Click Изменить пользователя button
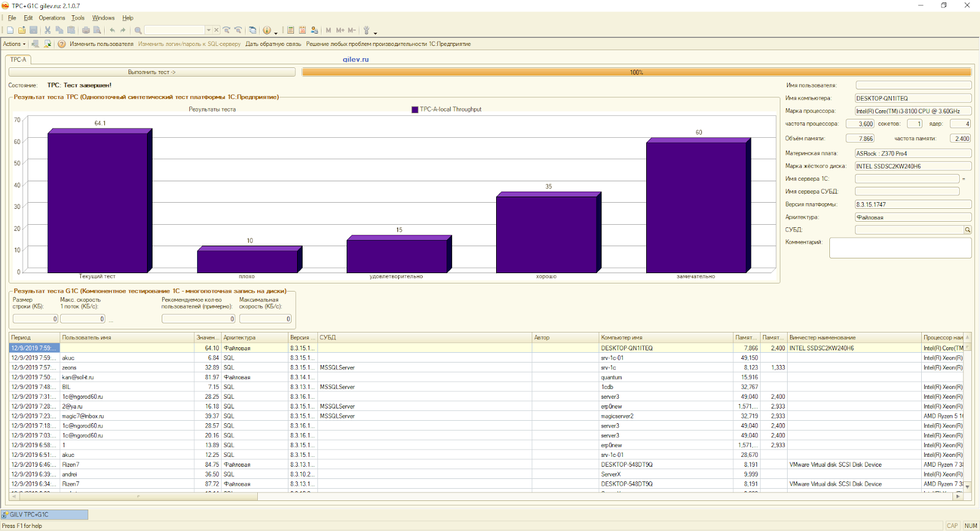The image size is (980, 531). point(101,44)
